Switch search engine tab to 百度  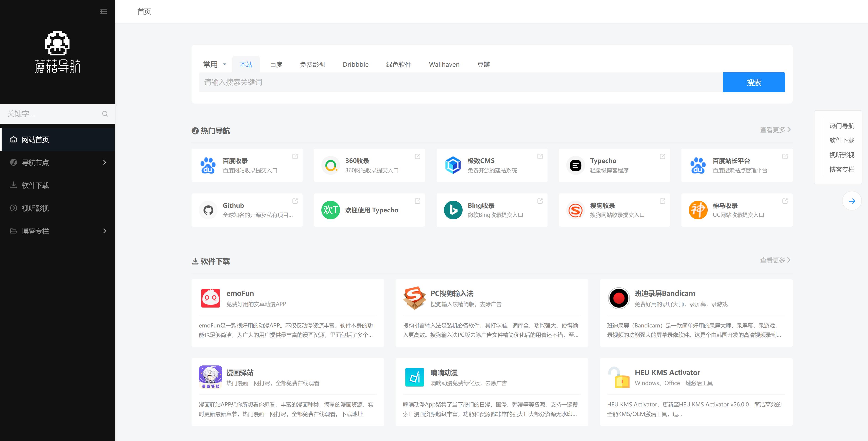276,64
